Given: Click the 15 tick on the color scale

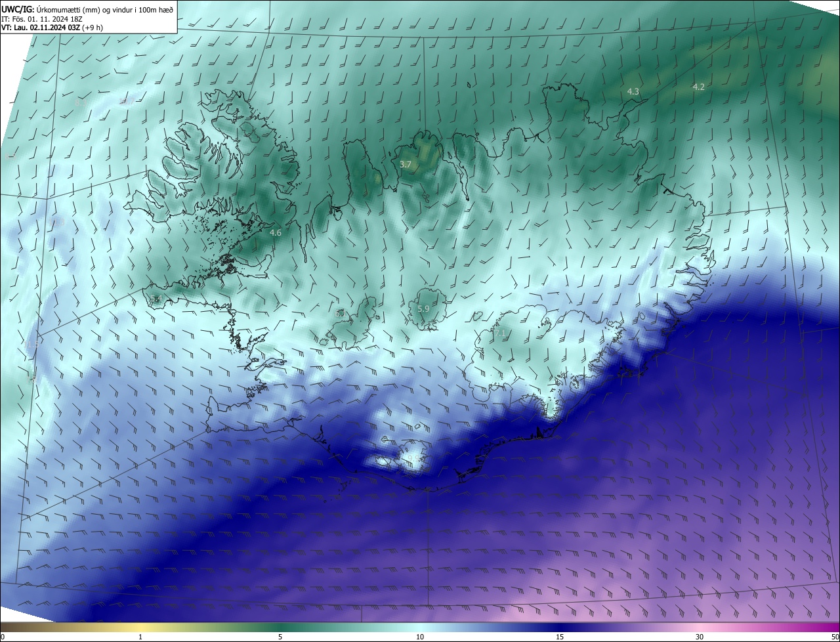Looking at the screenshot, I should point(560,637).
